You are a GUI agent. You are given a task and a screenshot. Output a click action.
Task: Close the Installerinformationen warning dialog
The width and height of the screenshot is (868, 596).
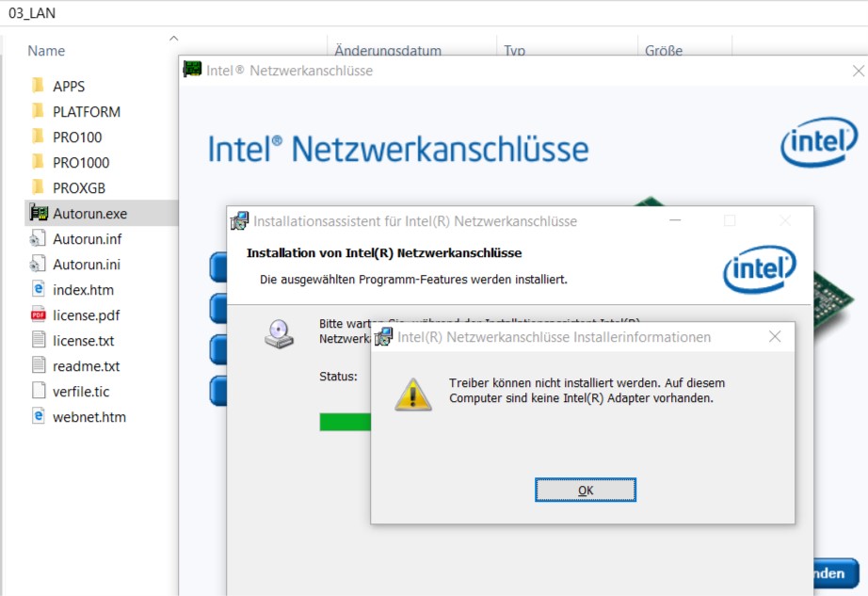click(775, 336)
